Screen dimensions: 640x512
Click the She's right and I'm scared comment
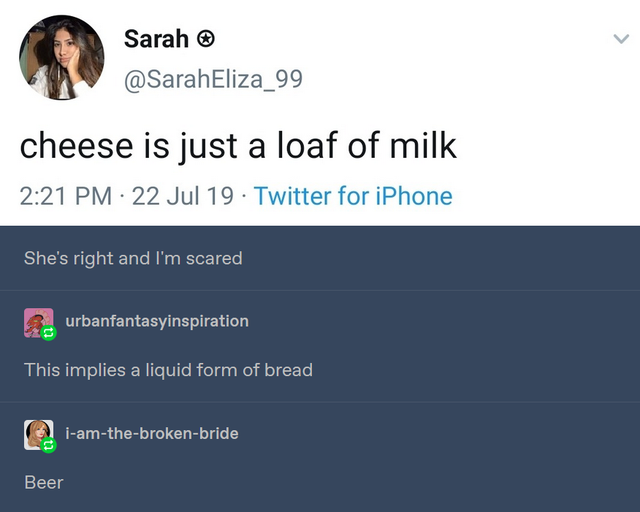(x=133, y=258)
